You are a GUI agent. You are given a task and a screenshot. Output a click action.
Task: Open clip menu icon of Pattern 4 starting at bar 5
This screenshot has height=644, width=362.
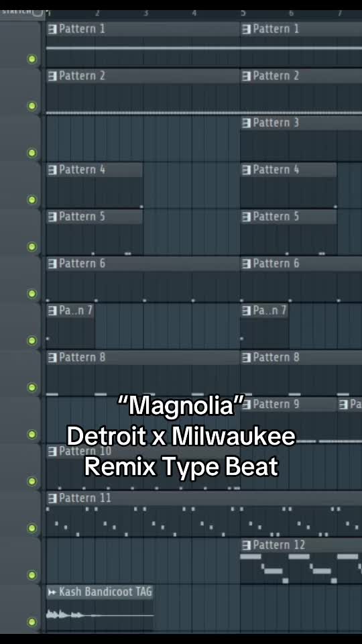246,170
